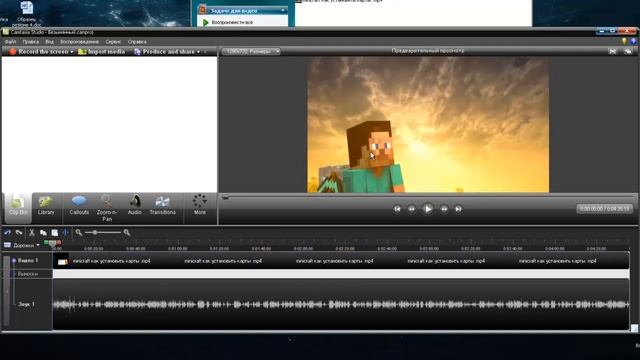This screenshot has height=360, width=640.
Task: Jump to the next clip in preview
Action: (x=458, y=209)
